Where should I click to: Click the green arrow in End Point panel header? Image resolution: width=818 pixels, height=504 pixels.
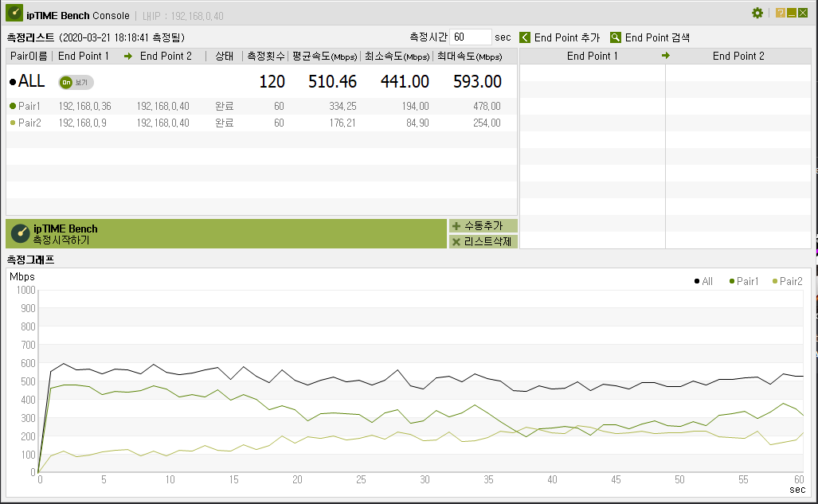(666, 55)
